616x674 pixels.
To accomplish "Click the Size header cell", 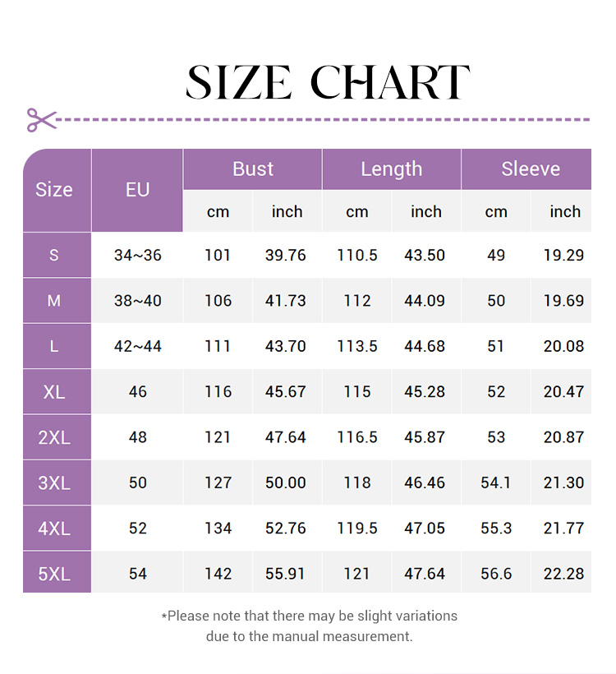I will (54, 190).
